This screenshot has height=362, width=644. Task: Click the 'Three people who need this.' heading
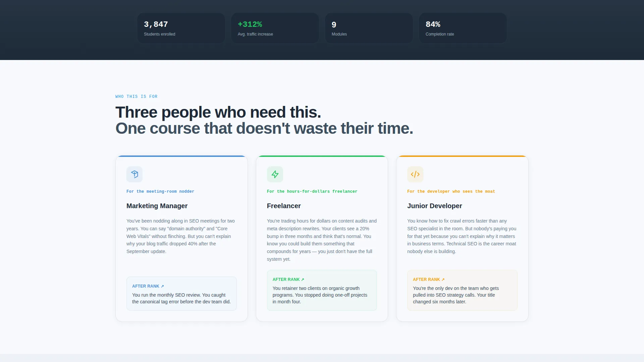[x=218, y=112]
